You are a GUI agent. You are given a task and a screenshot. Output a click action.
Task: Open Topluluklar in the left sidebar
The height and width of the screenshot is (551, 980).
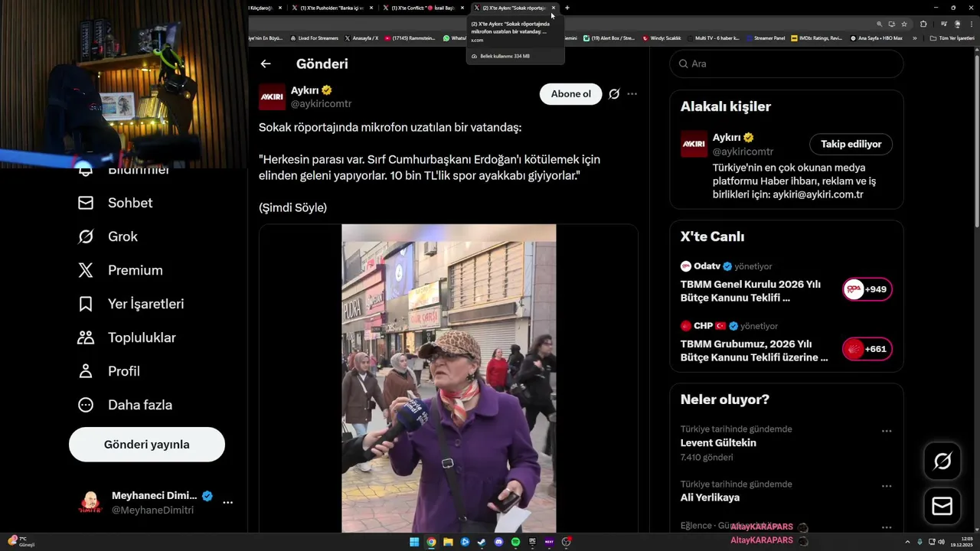pos(127,337)
